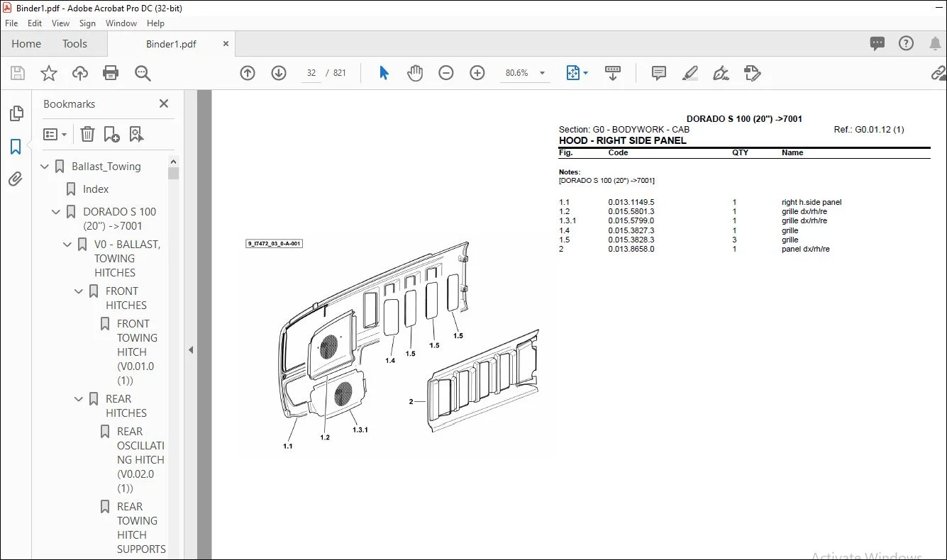Select the Highlight text pen tool
The image size is (947, 560).
point(690,73)
